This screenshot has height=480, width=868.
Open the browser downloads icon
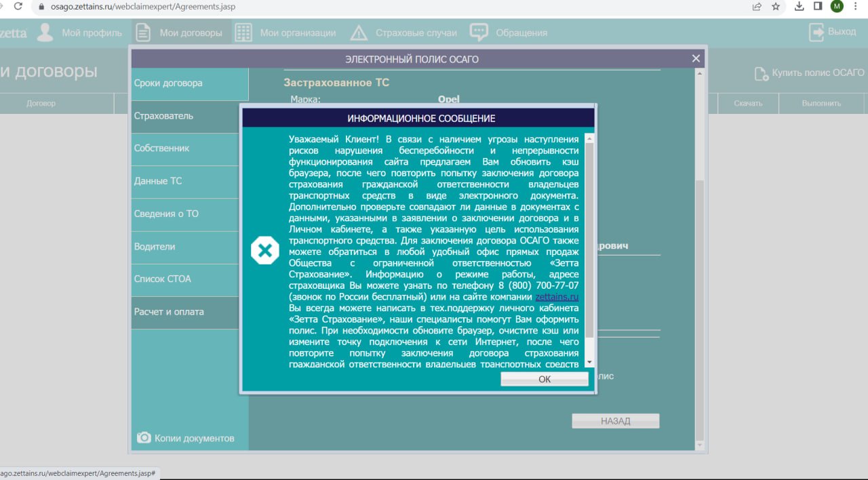(x=800, y=7)
